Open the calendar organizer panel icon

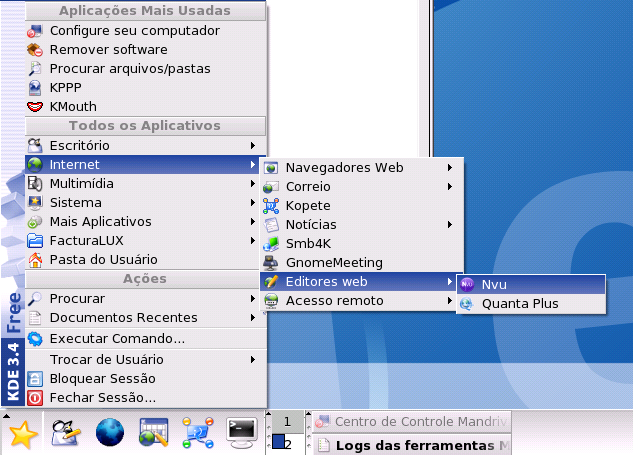click(x=153, y=432)
